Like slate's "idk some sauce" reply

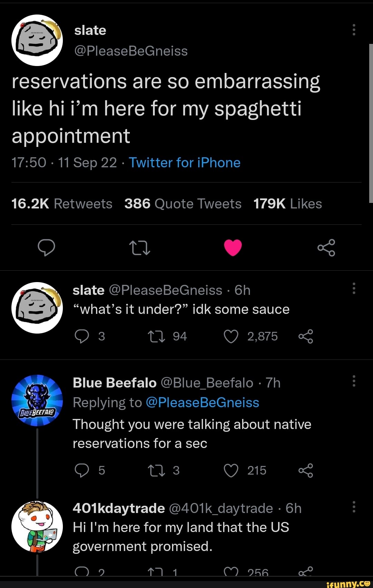coord(231,336)
